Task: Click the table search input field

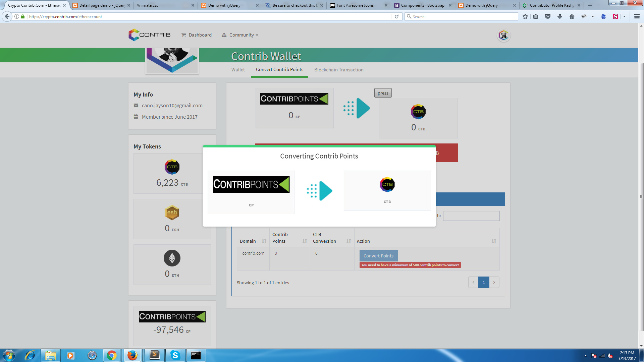Action: [471, 216]
